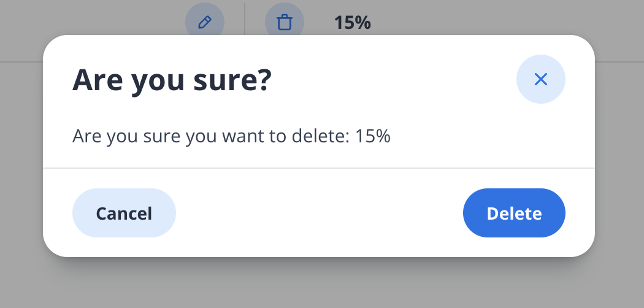Select the 15% label behind the dialog
Screen dimensions: 644x308
click(x=352, y=23)
